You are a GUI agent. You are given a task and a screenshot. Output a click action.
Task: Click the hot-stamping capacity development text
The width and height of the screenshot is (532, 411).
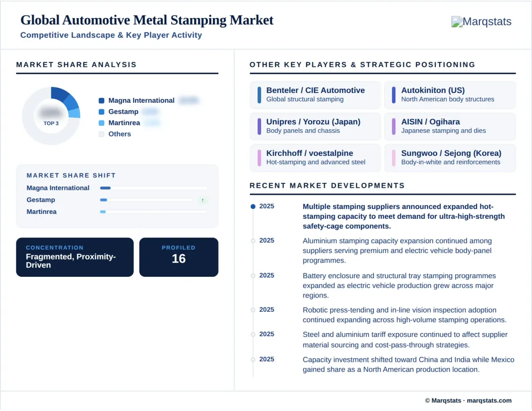(404, 217)
